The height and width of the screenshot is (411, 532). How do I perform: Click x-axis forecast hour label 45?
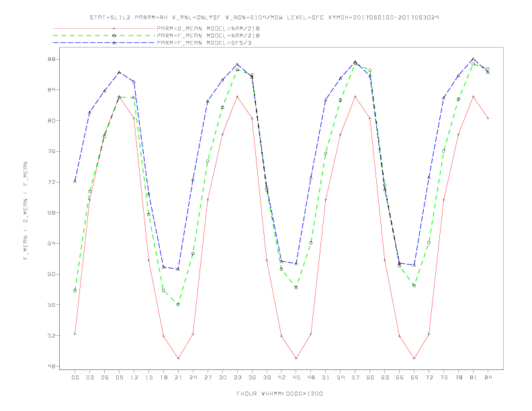tap(296, 377)
